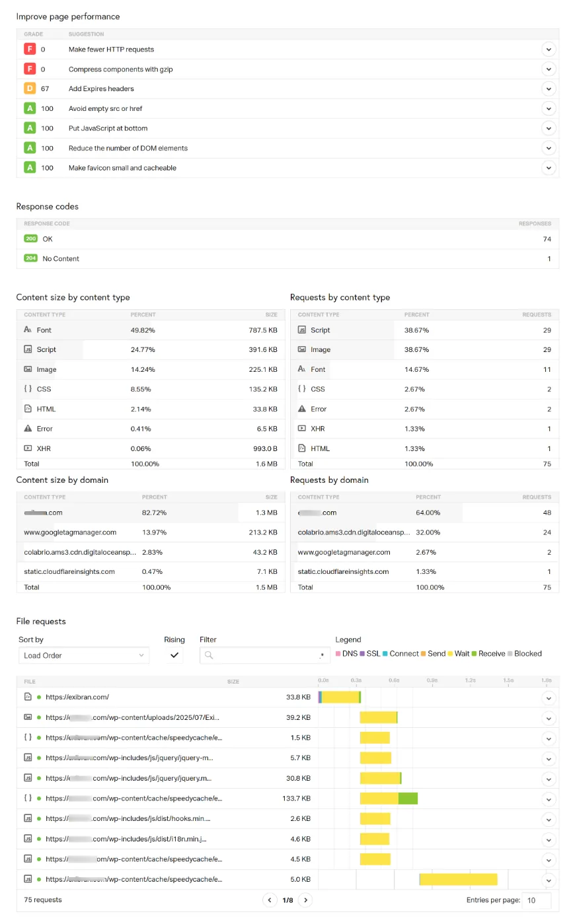Click the Image icon in Requests by content type
This screenshot has width=569, height=924.
coord(302,350)
